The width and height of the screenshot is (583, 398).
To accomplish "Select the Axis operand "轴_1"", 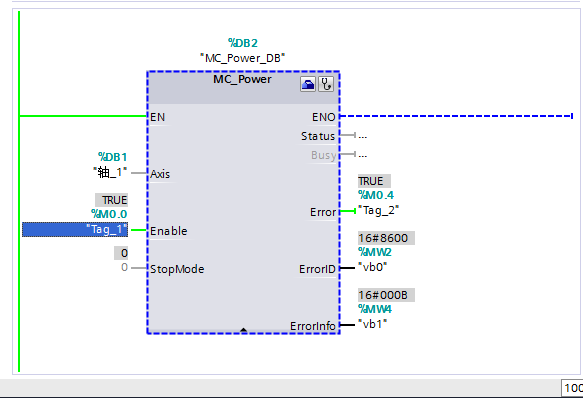I will [x=110, y=173].
